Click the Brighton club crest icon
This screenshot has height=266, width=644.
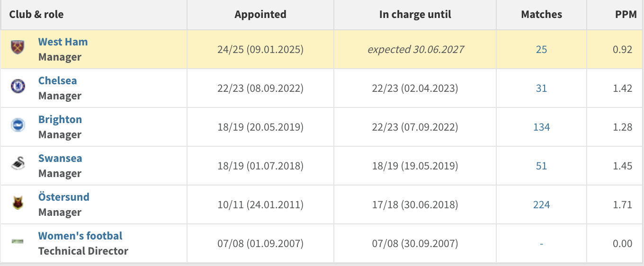point(18,125)
